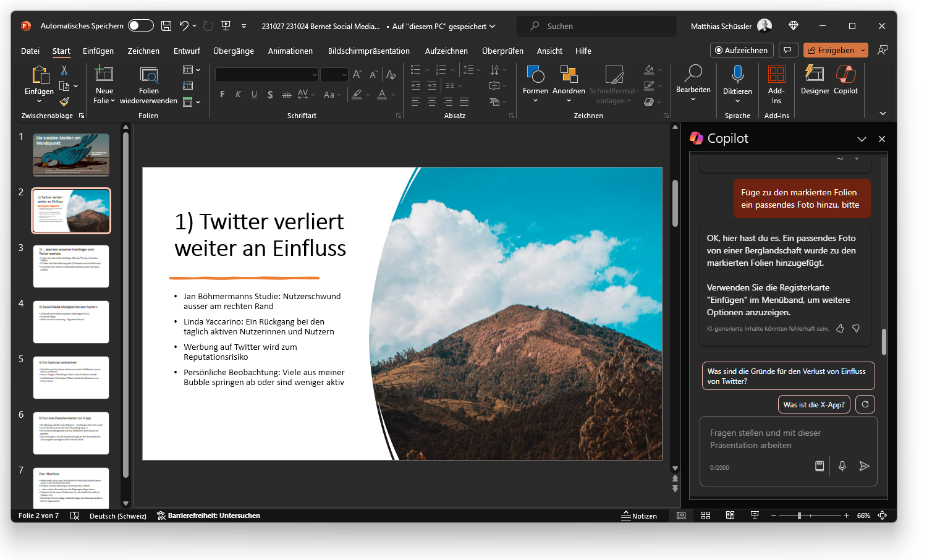Open Formen shapes gallery
The height and width of the screenshot is (560, 932).
[535, 85]
